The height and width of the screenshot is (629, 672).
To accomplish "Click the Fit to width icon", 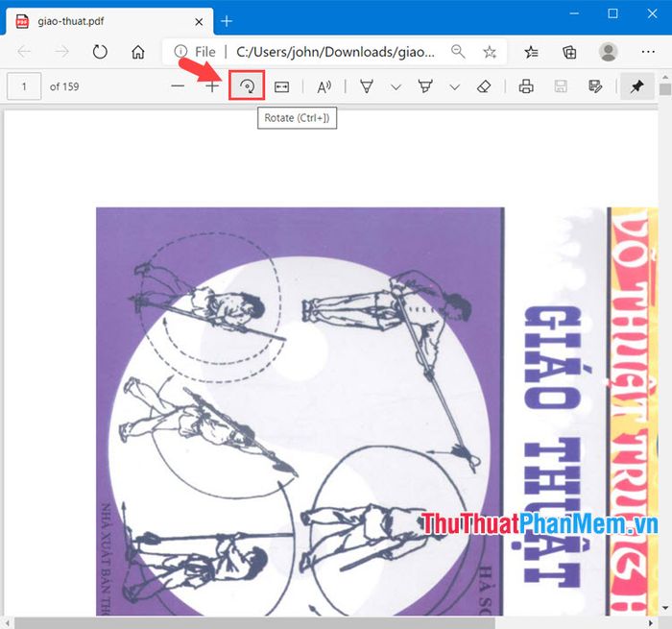I will [281, 86].
